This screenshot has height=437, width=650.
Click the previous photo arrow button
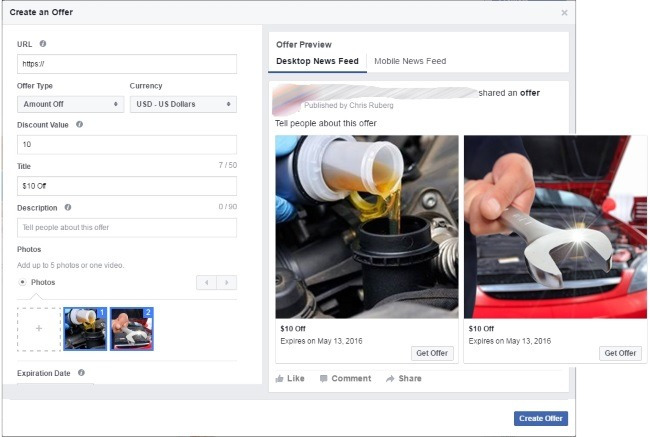click(206, 282)
